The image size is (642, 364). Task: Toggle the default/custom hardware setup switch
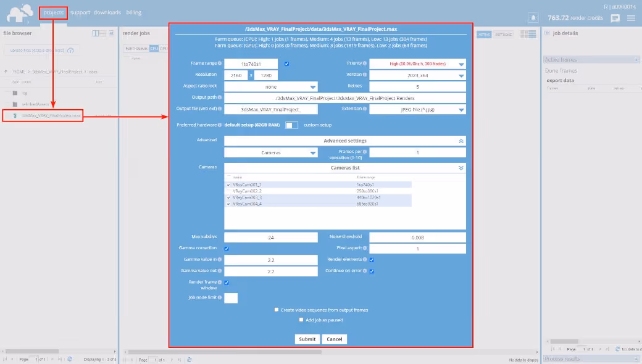click(291, 125)
